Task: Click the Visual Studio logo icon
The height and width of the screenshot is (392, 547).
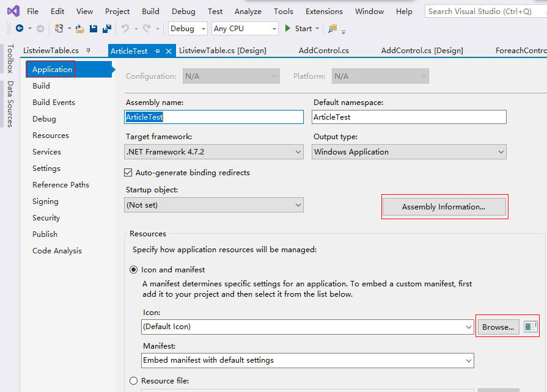Action: coord(13,11)
